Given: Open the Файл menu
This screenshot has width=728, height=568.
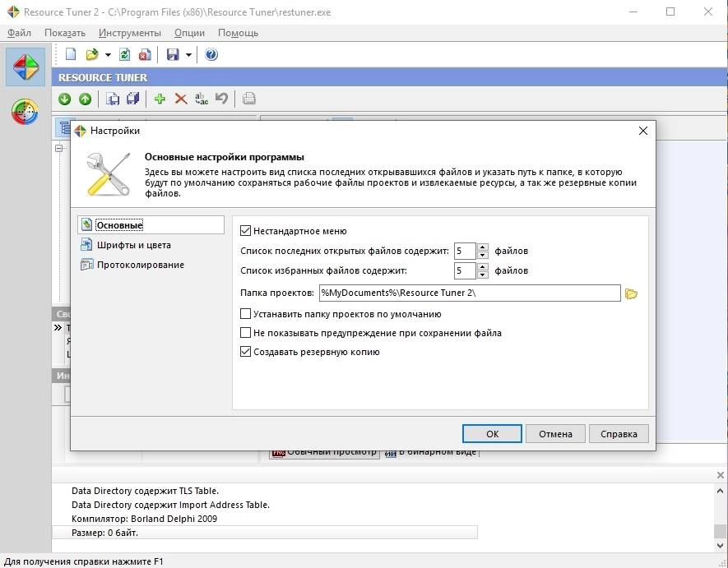Looking at the screenshot, I should (x=19, y=33).
